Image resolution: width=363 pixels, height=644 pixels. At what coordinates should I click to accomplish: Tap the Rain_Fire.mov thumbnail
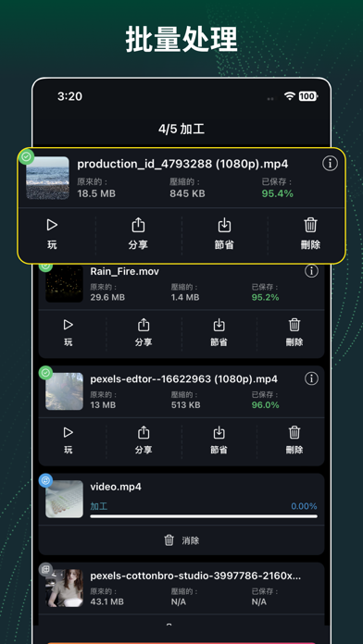coord(64,284)
